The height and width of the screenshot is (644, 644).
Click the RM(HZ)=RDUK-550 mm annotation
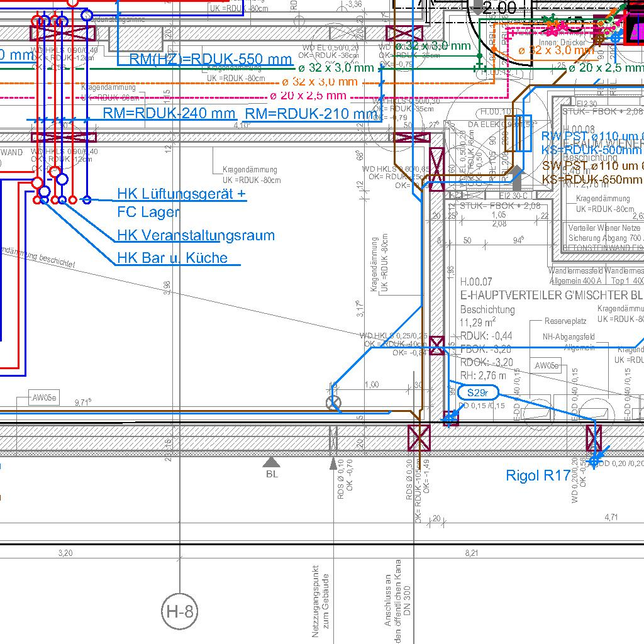coord(211,60)
